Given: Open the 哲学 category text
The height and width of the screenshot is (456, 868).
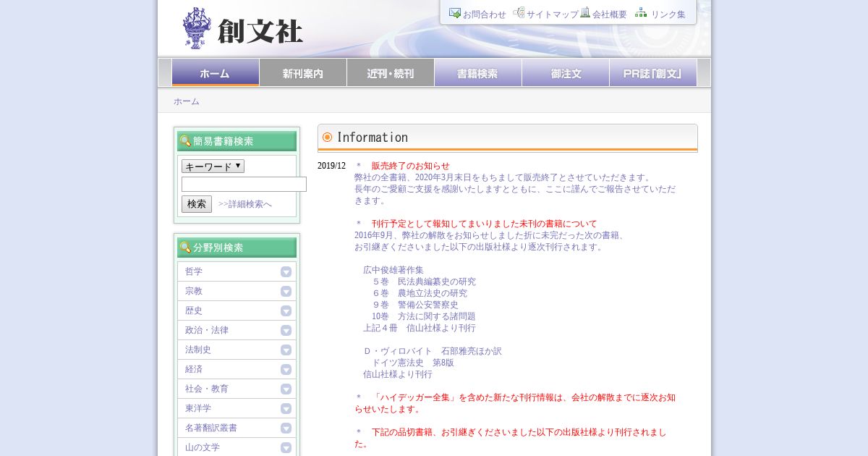Looking at the screenshot, I should tap(194, 271).
